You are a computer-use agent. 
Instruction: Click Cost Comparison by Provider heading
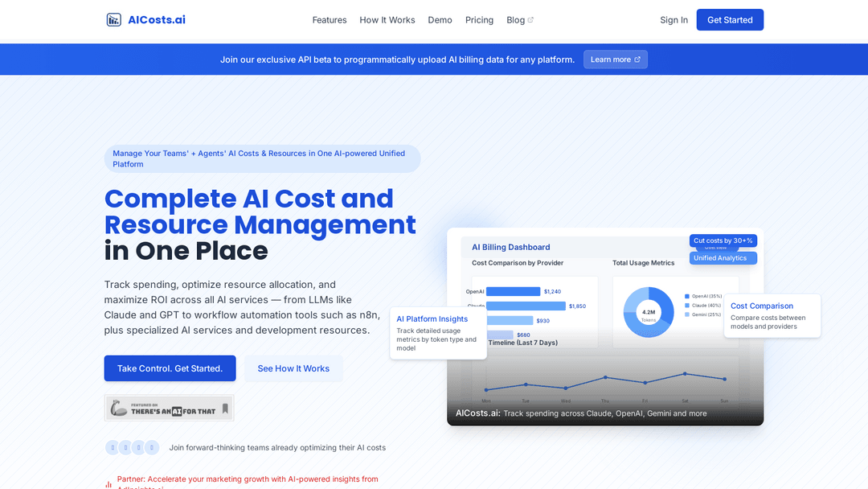coord(518,263)
